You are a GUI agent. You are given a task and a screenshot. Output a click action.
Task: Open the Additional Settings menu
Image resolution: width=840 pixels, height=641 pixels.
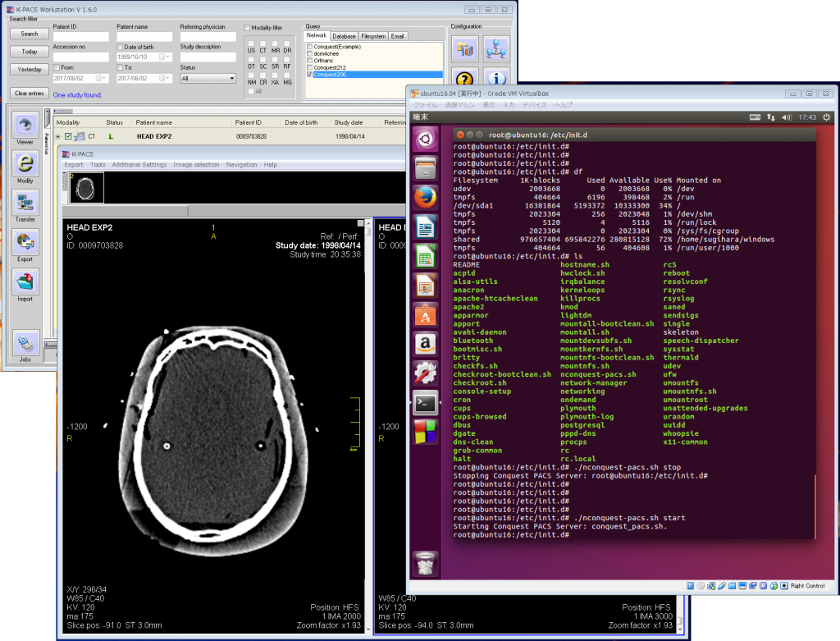tap(139, 164)
